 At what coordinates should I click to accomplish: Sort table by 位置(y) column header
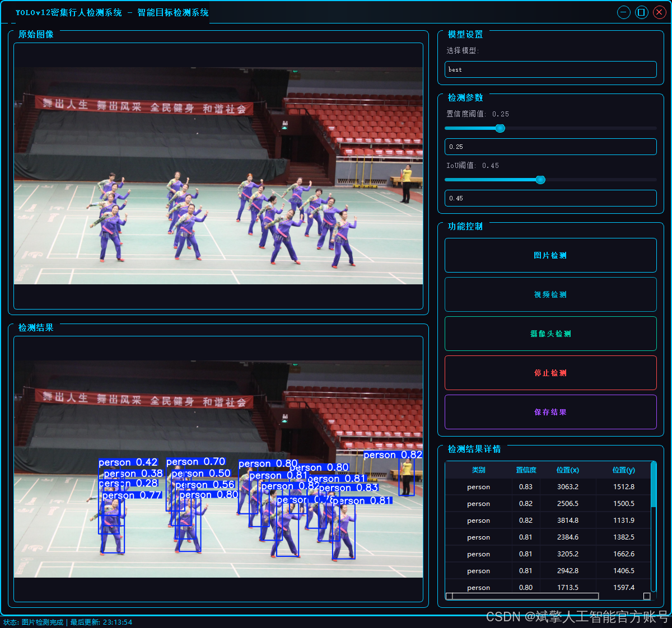(624, 470)
